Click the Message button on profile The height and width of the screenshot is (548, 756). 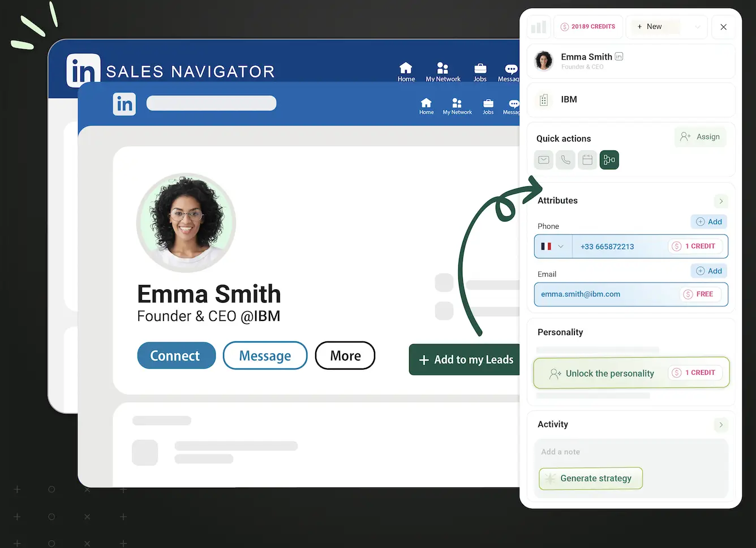click(x=265, y=356)
